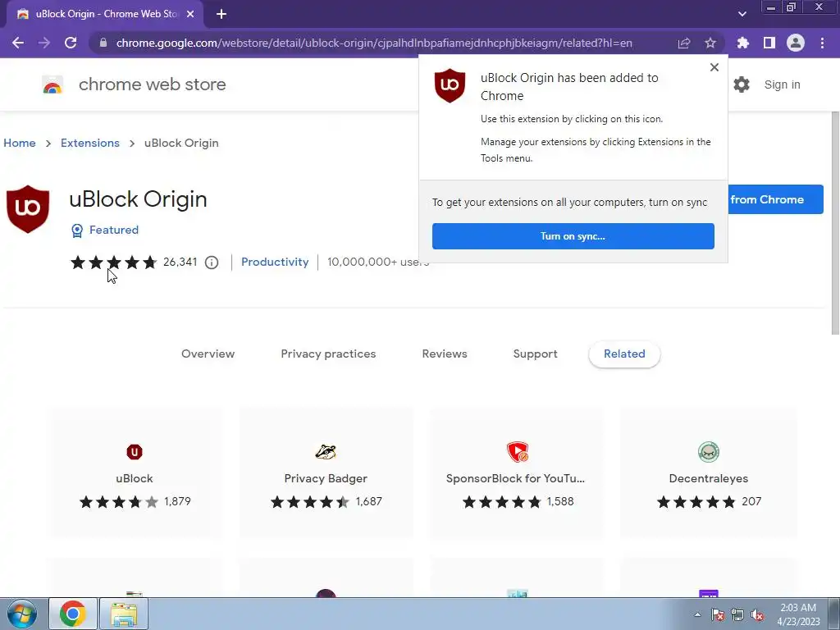This screenshot has width=840, height=630.
Task: Click the Featured badge icon
Action: (x=77, y=231)
